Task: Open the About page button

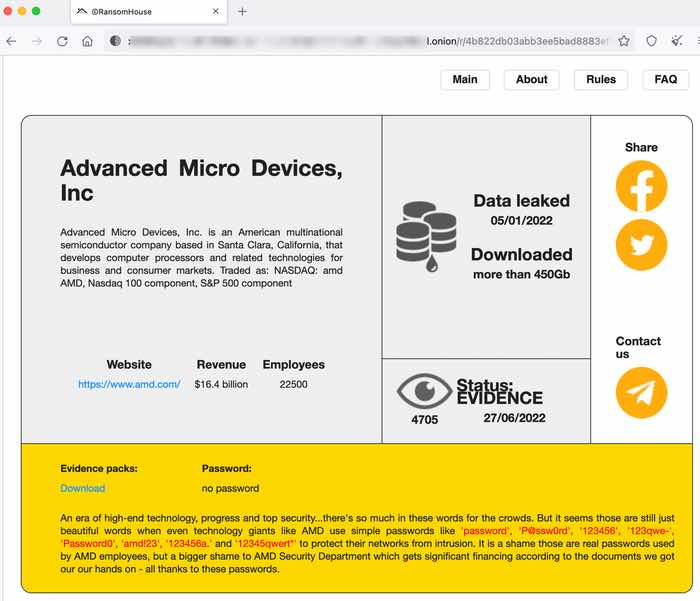Action: (531, 79)
